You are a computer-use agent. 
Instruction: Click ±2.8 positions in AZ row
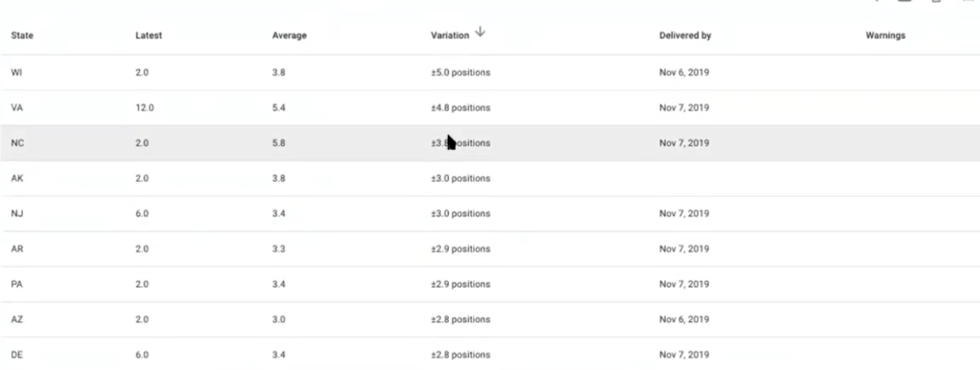[460, 319]
